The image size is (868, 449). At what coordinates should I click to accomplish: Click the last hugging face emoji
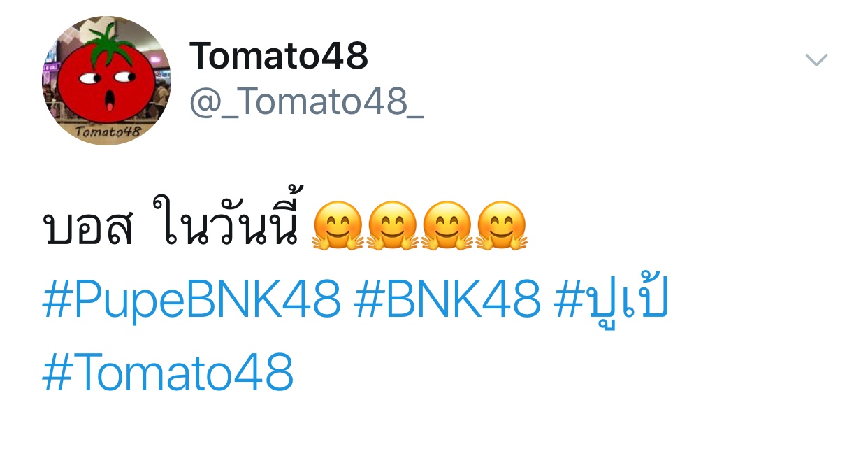coord(502,226)
